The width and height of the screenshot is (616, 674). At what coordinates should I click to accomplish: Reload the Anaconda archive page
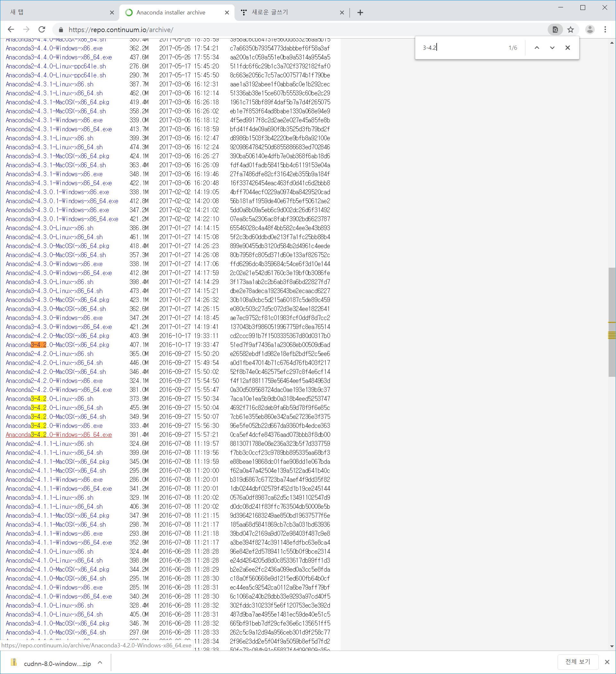click(x=42, y=30)
